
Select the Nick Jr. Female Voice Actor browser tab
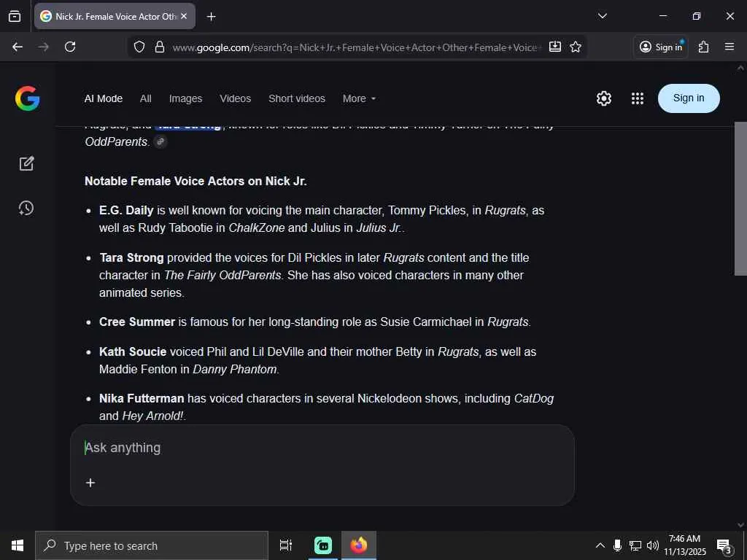click(115, 16)
